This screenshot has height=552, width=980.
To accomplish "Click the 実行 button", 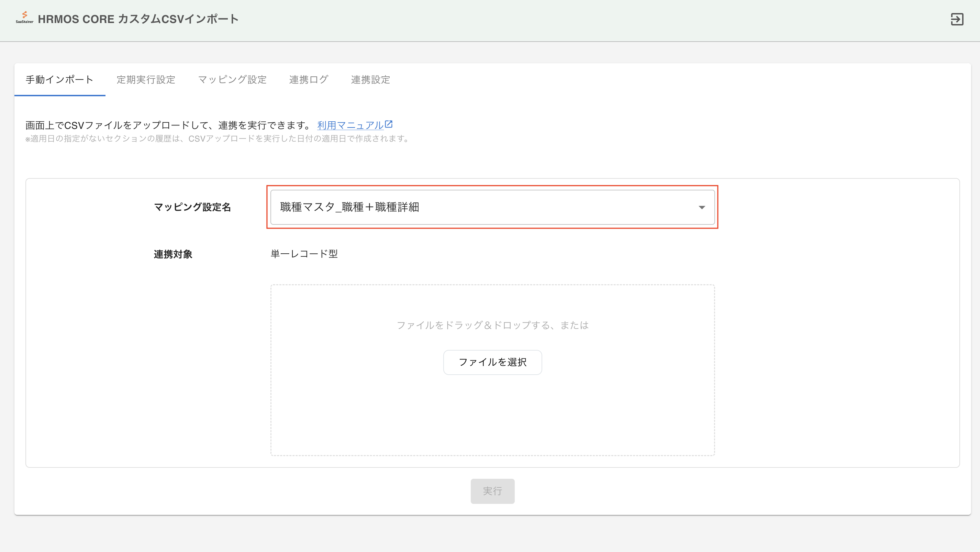I will pyautogui.click(x=492, y=491).
